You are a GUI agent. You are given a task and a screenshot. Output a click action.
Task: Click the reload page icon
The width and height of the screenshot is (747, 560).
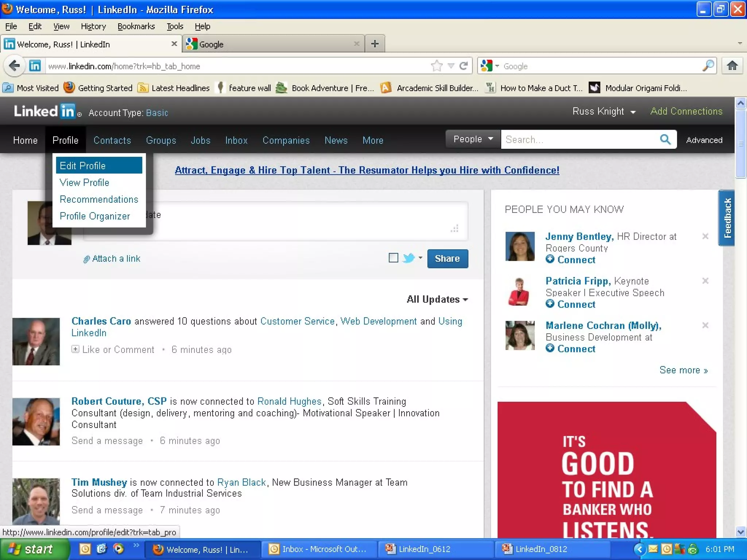click(464, 66)
